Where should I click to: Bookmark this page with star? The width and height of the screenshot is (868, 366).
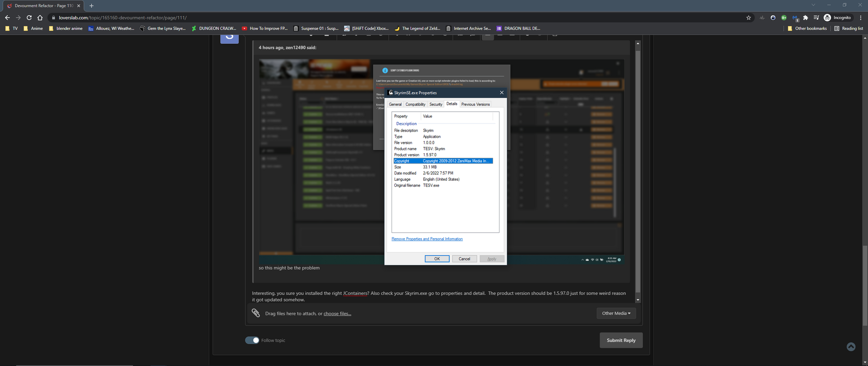(749, 18)
